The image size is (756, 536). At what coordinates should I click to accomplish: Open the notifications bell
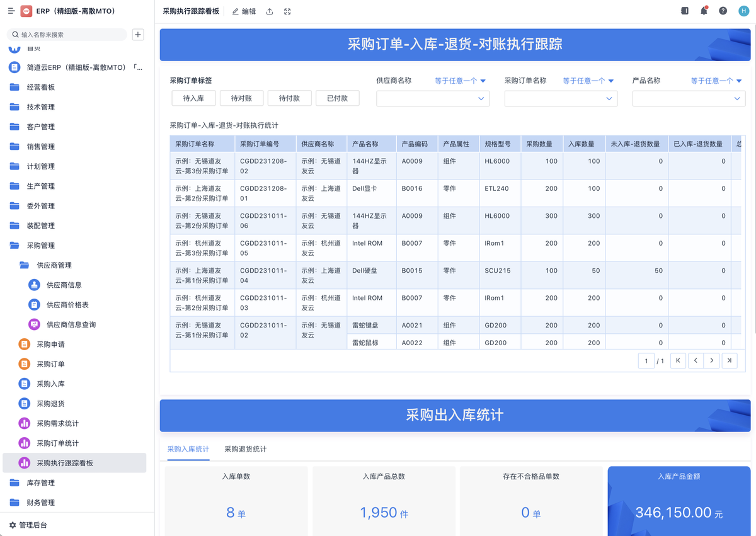tap(704, 11)
